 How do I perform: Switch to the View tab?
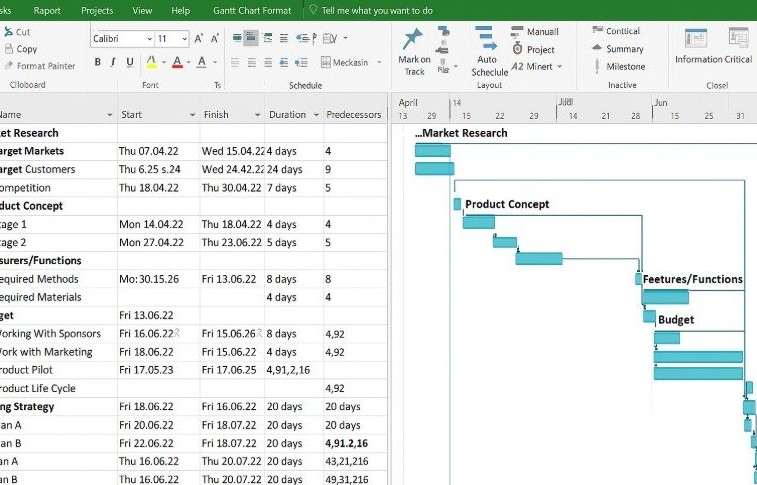(142, 10)
